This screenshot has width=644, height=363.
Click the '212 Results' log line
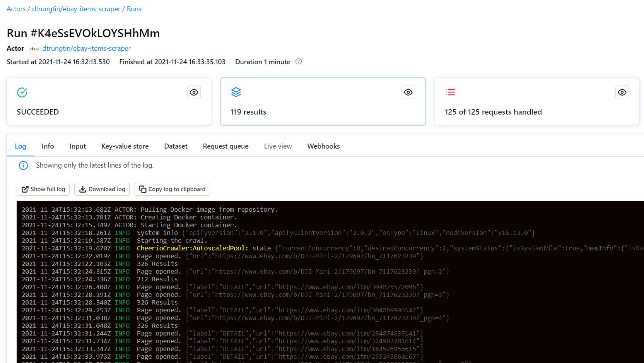tap(157, 279)
